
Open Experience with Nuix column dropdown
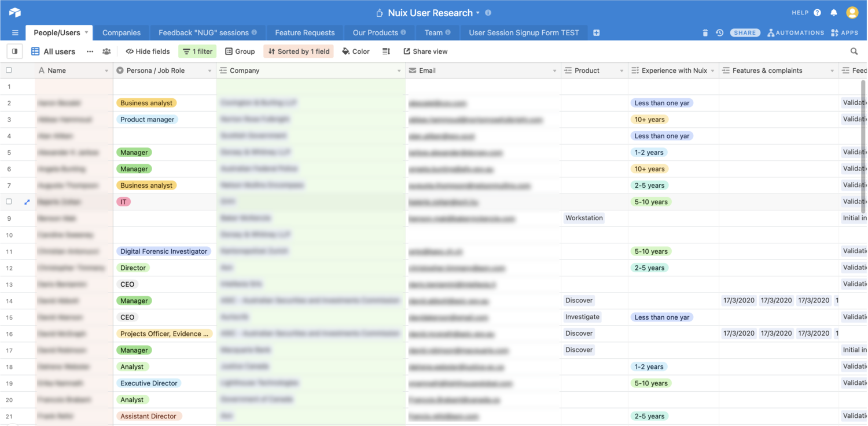coord(712,71)
